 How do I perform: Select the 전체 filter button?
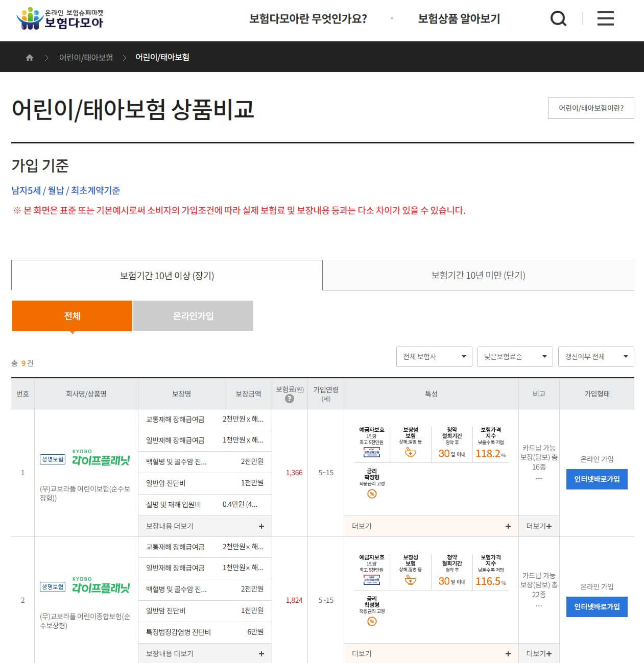71,316
